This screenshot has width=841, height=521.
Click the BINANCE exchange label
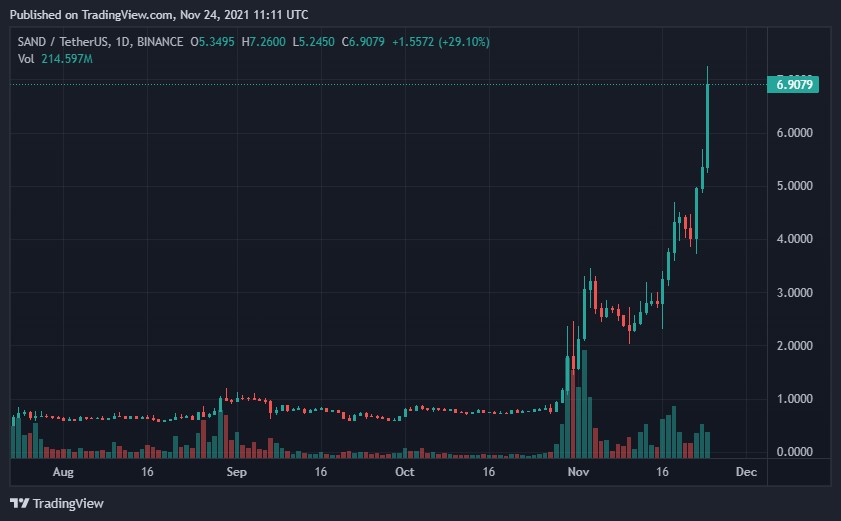(158, 42)
